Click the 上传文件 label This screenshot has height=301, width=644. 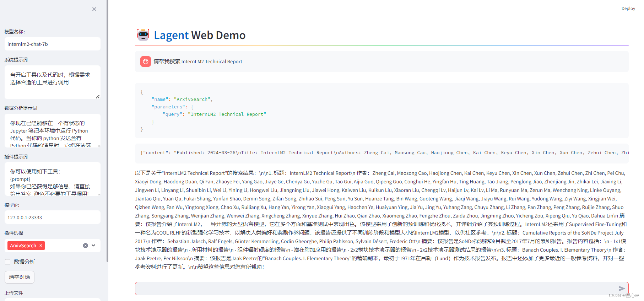[x=14, y=293]
